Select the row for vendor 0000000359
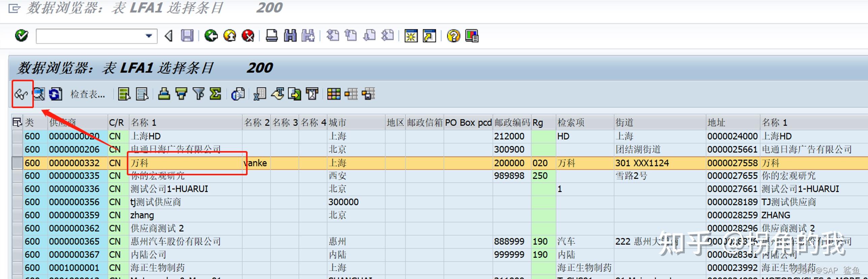 click(x=17, y=215)
